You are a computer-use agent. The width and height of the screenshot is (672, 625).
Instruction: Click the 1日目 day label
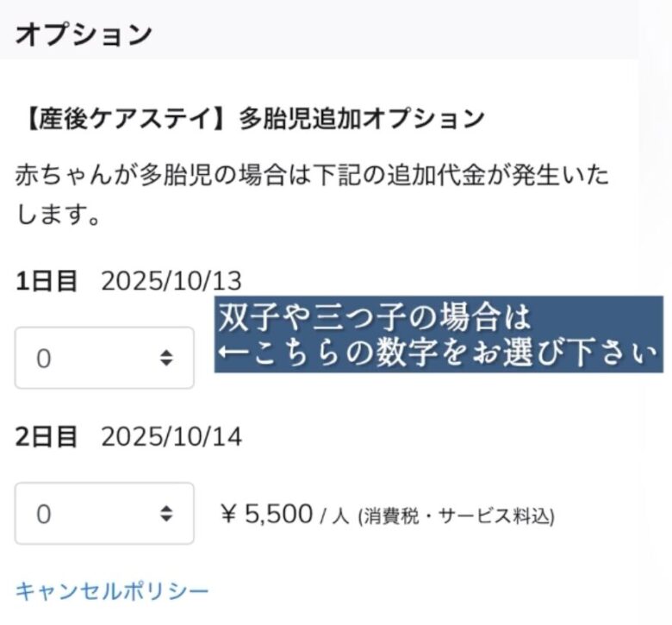click(47, 280)
